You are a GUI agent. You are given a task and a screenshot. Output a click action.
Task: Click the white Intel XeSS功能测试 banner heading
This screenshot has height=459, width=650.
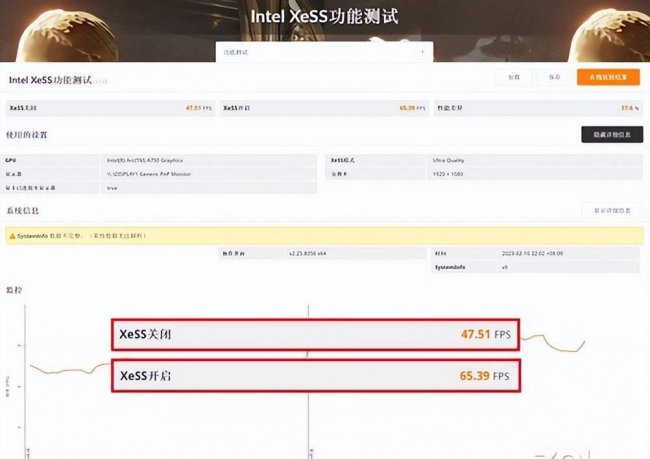[x=324, y=17]
